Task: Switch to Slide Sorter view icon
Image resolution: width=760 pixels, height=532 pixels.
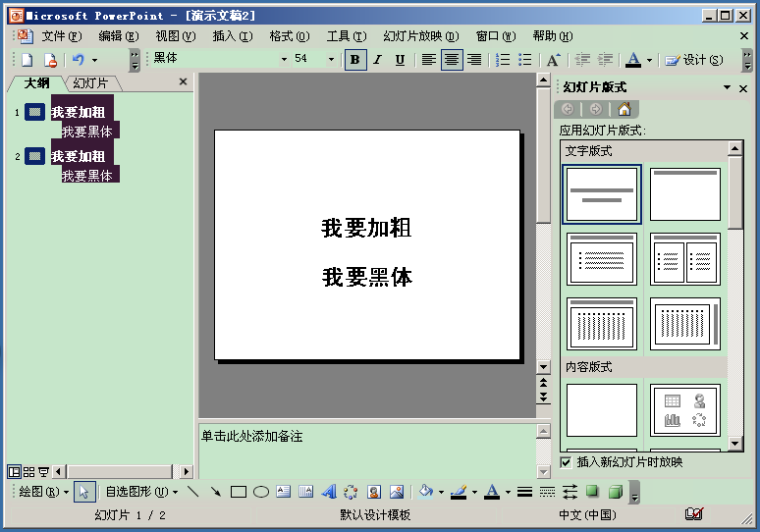Action: tap(29, 471)
